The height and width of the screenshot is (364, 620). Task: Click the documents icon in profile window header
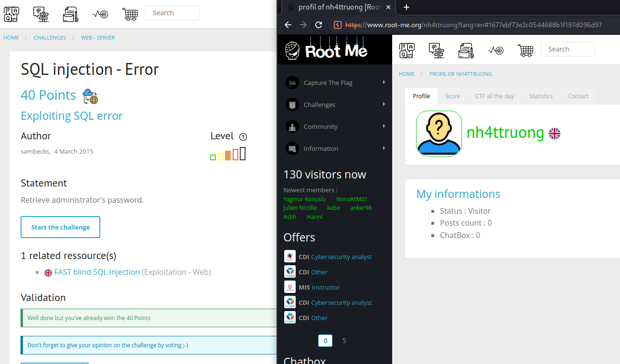(x=466, y=50)
